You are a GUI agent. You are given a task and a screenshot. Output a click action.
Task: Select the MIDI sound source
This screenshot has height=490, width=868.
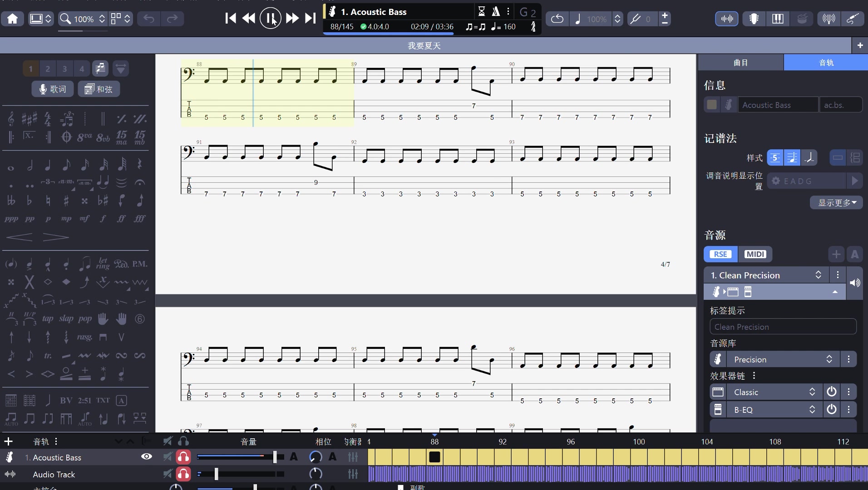755,254
